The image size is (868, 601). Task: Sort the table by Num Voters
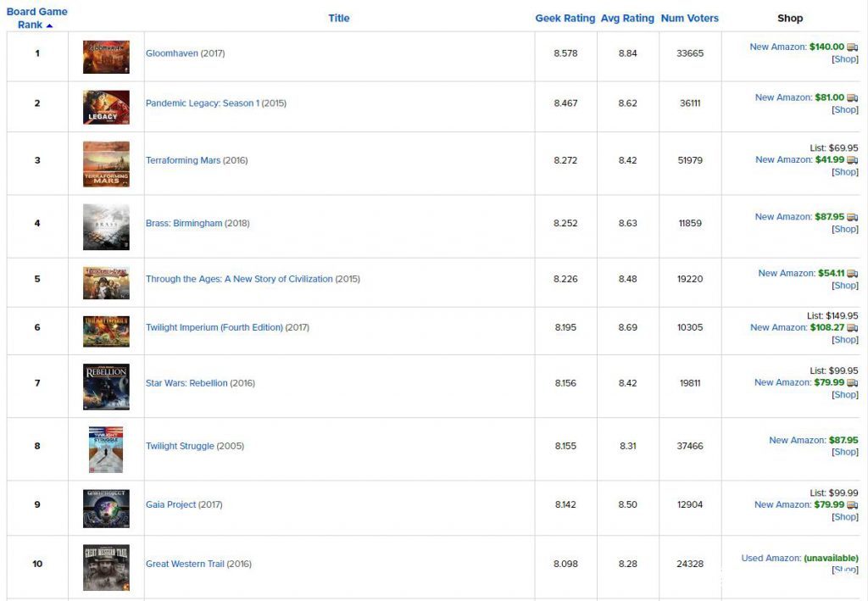pyautogui.click(x=689, y=18)
